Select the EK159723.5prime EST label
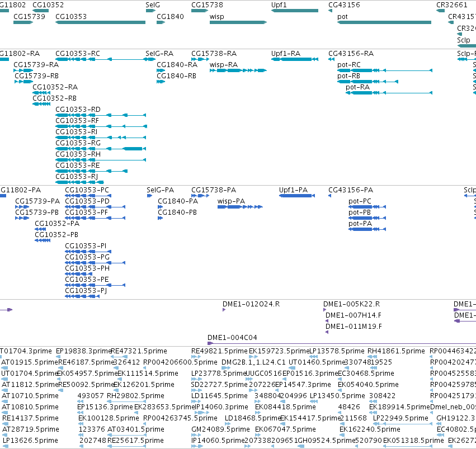 coord(279,351)
